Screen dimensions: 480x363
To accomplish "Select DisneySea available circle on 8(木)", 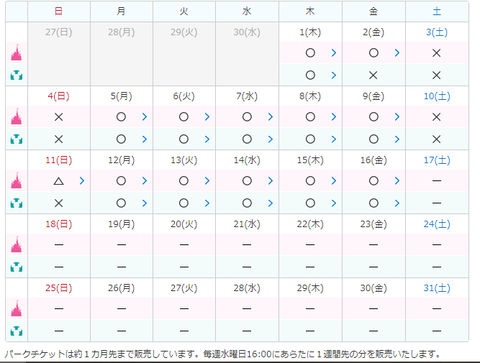I will click(x=310, y=139).
